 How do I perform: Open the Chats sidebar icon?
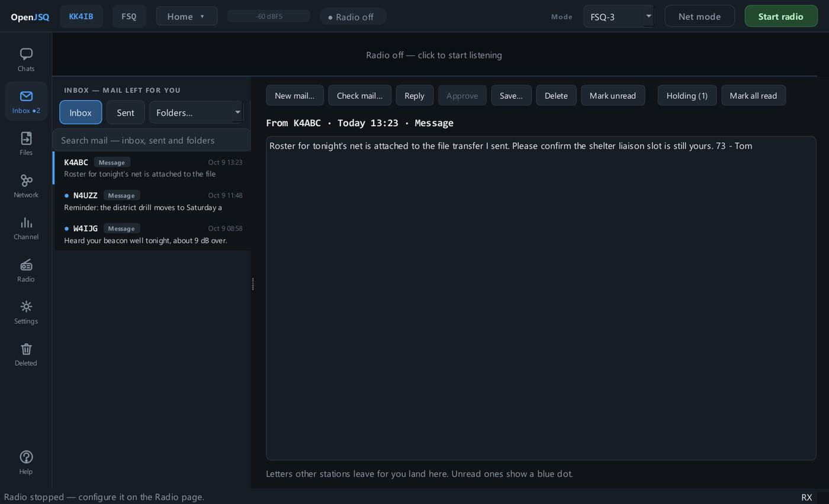[x=26, y=60]
